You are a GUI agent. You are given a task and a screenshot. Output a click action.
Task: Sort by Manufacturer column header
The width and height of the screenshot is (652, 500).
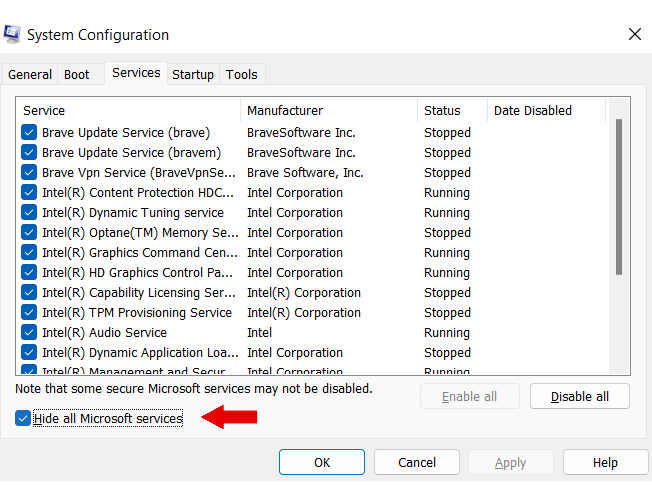coord(328,111)
